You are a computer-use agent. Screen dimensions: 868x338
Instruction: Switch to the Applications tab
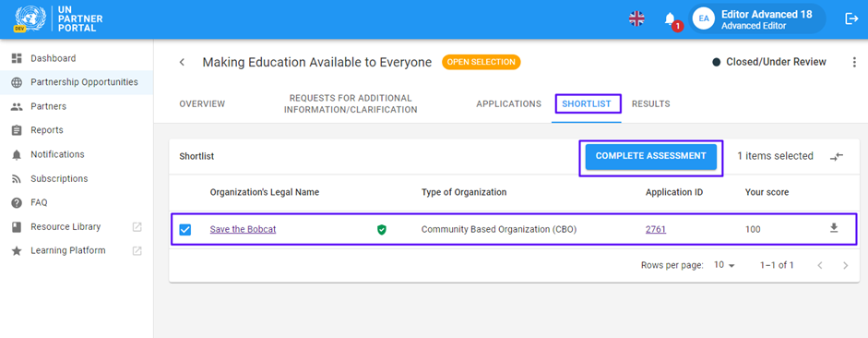509,103
